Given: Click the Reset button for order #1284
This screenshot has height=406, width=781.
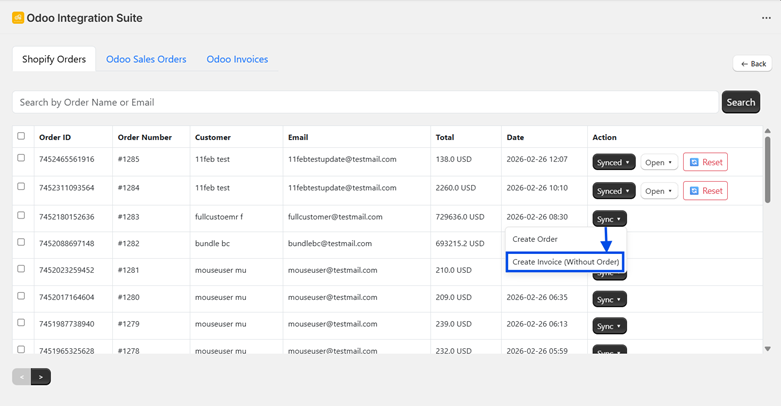Looking at the screenshot, I should [x=705, y=191].
